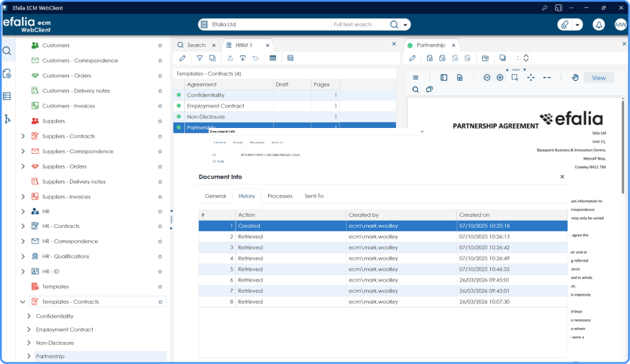Select the Hitlist 1 tab
Screen dimensions: 630x364
click(x=244, y=45)
